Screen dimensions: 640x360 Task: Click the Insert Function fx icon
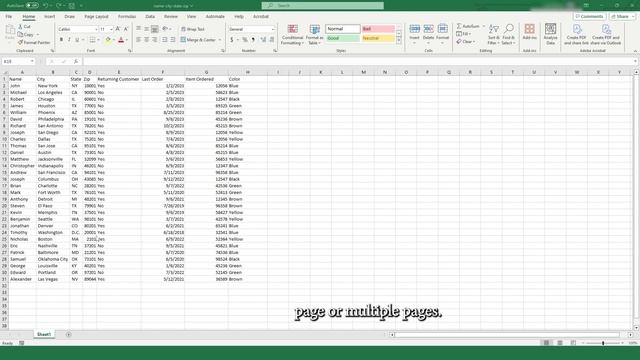pos(76,61)
